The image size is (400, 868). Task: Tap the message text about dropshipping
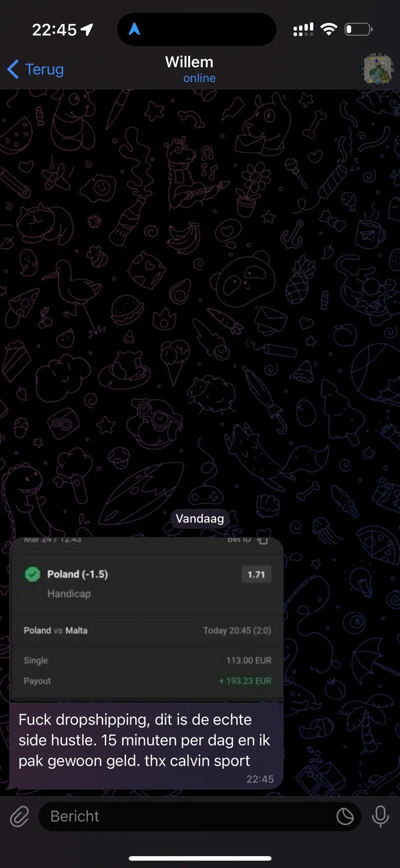(x=144, y=740)
